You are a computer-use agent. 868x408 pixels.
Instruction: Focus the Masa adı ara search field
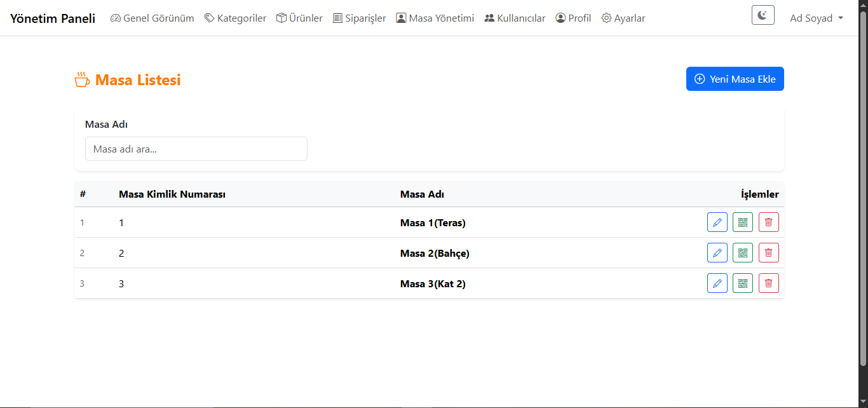pyautogui.click(x=196, y=149)
